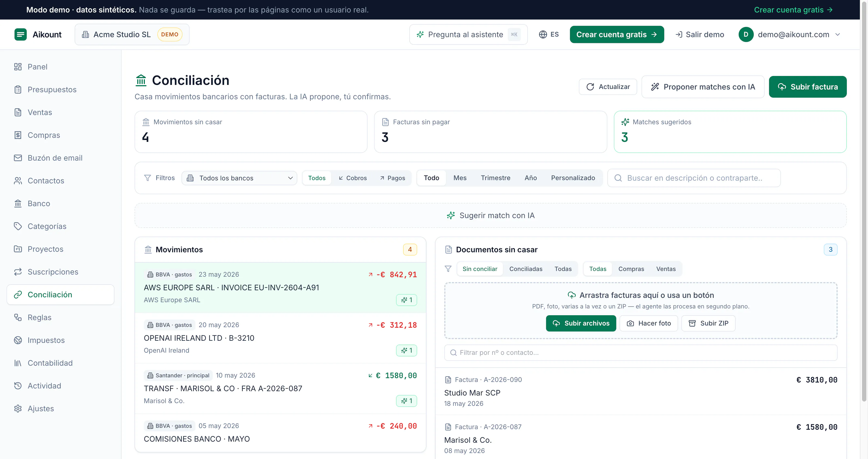The image size is (868, 459).
Task: Click Salir demo
Action: 700,34
